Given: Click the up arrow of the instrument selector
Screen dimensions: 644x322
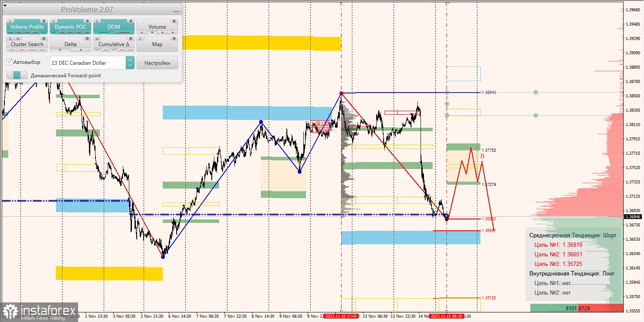Looking at the screenshot, I should [130, 60].
